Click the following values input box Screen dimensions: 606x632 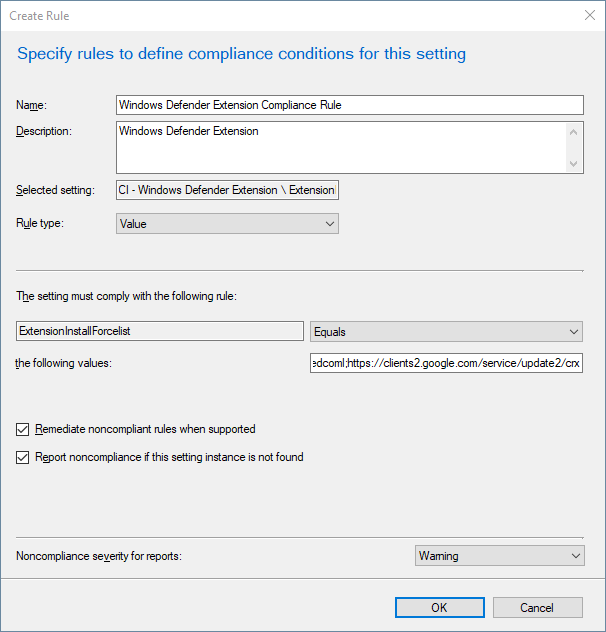tap(446, 363)
